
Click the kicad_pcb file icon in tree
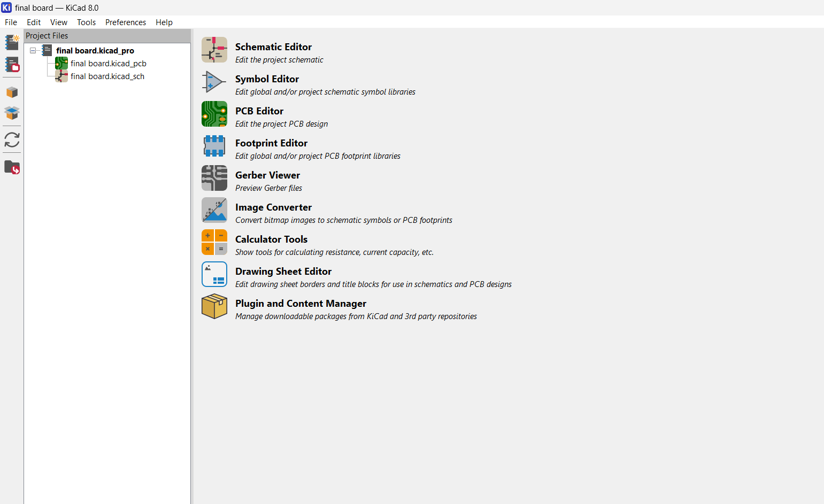point(61,63)
